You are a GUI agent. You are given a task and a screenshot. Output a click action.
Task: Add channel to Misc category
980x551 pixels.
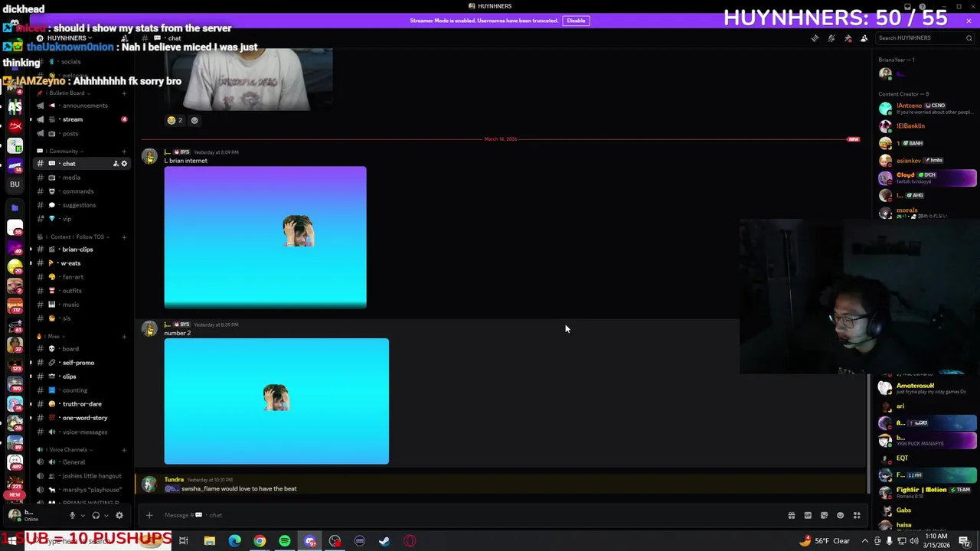pos(124,337)
